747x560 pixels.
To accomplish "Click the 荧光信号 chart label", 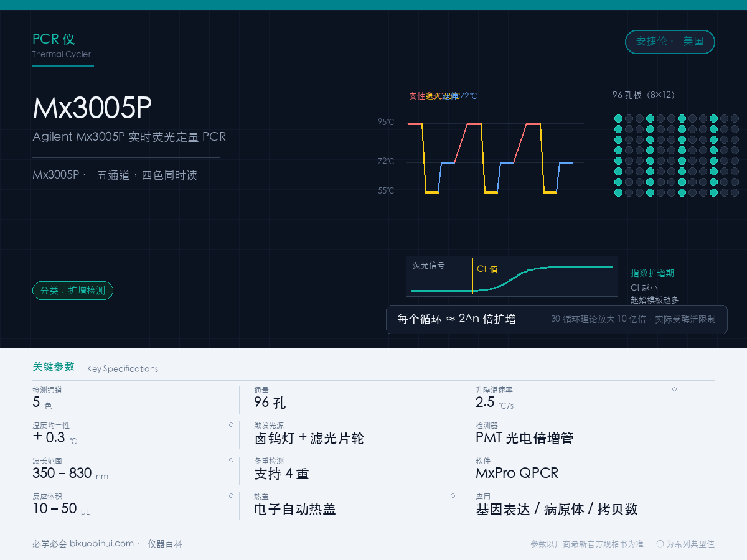I will (429, 265).
